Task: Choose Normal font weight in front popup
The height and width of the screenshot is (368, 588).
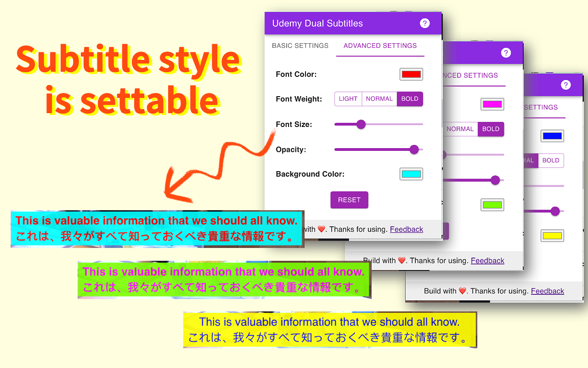Action: click(379, 99)
